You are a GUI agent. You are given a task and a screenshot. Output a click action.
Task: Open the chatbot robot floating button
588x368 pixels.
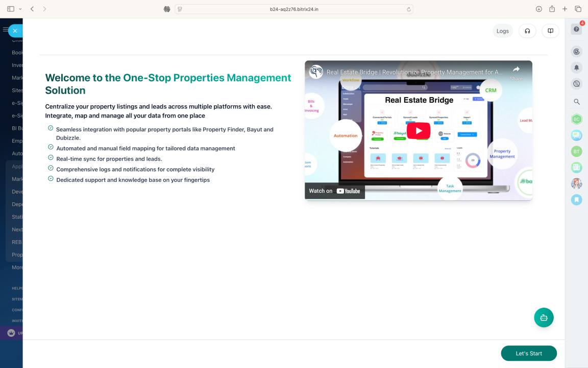coord(544,317)
